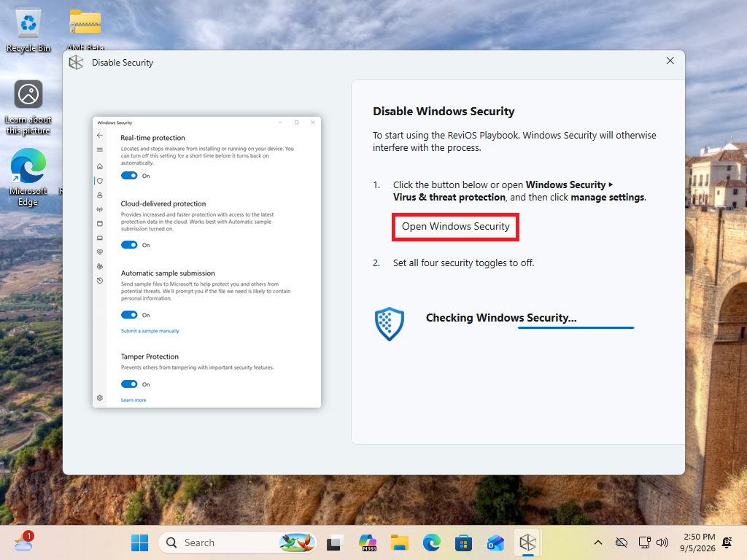Image resolution: width=747 pixels, height=560 pixels.
Task: Click 'Submit a sample manually' link in preview
Action: tap(150, 331)
